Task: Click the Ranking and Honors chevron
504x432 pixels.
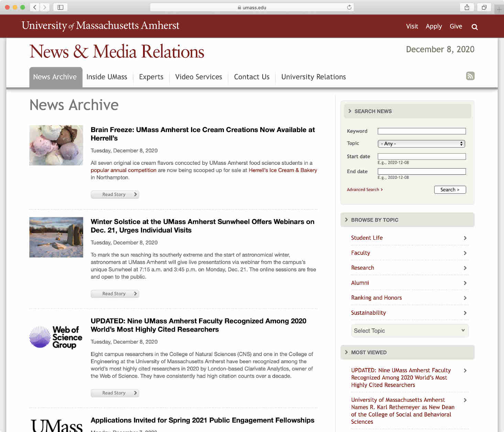Action: tap(465, 298)
